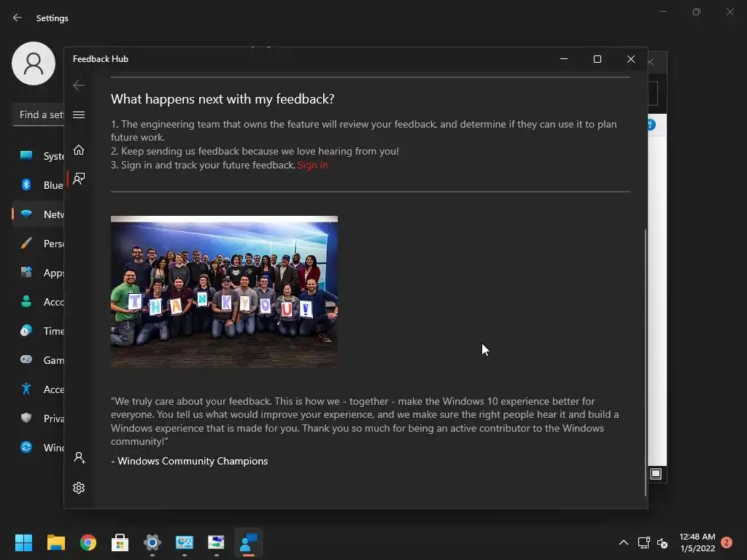747x560 pixels.
Task: Open System in Settings sidebar
Action: pos(38,156)
